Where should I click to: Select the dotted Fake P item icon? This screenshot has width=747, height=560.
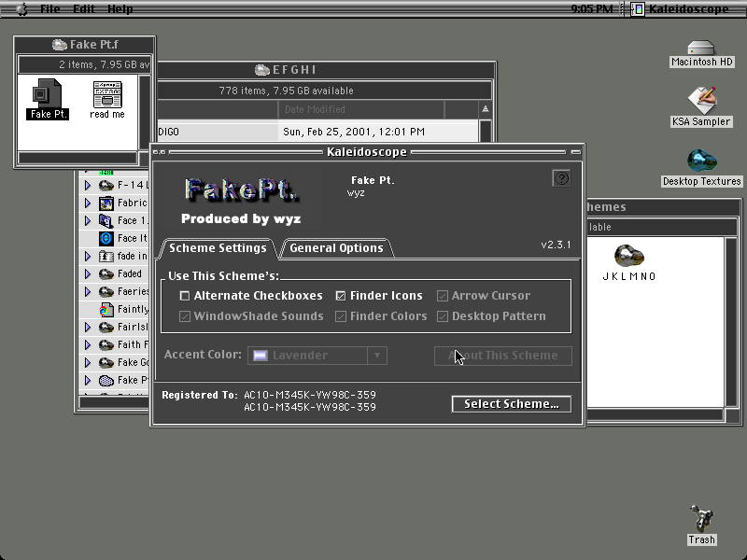pos(106,380)
